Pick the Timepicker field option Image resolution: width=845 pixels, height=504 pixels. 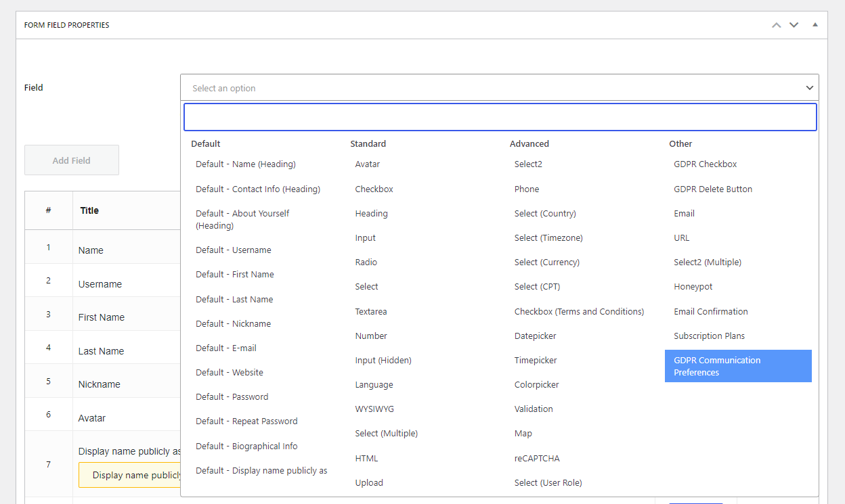pos(536,361)
